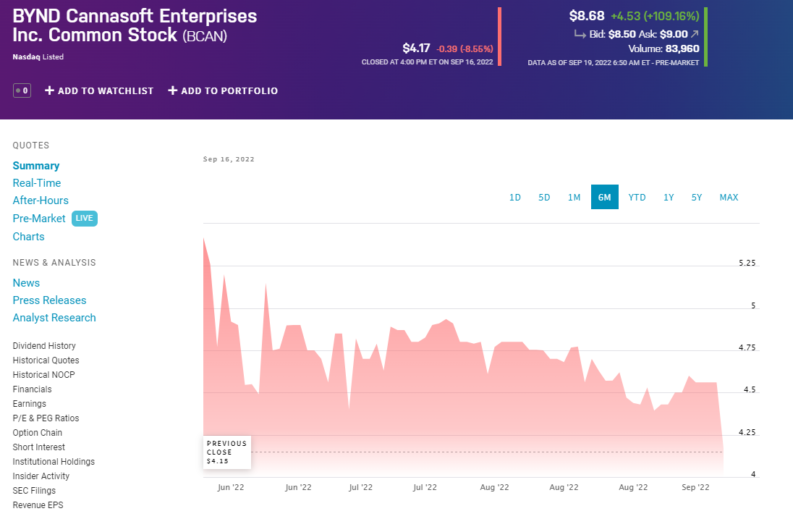Screen dimensions: 793x519
Task: Click the arrow icon next to Ask $9.00
Action: pyautogui.click(x=694, y=34)
